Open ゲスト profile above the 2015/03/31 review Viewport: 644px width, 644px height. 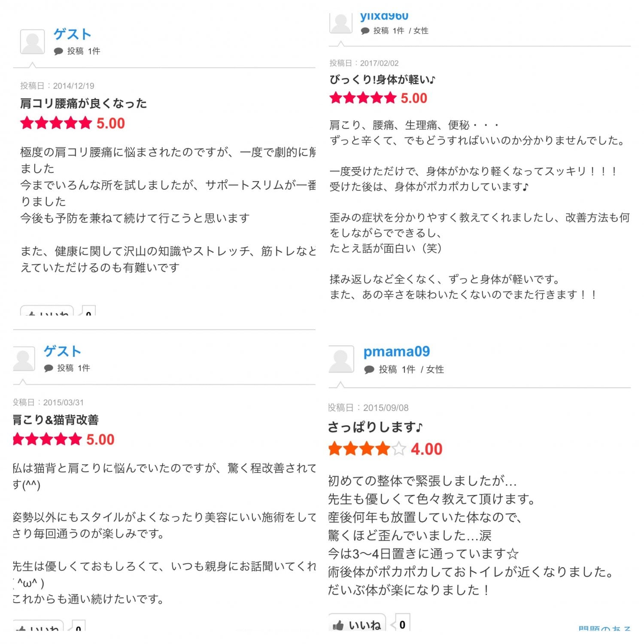(62, 351)
